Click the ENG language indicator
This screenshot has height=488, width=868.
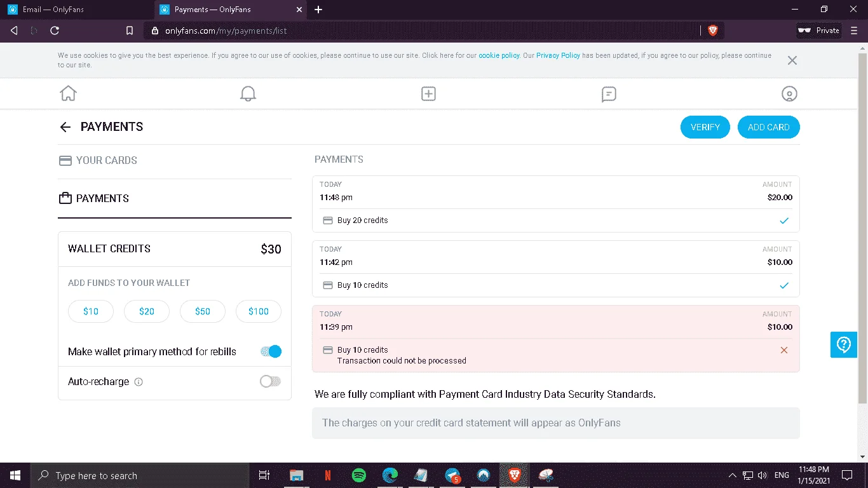(782, 475)
